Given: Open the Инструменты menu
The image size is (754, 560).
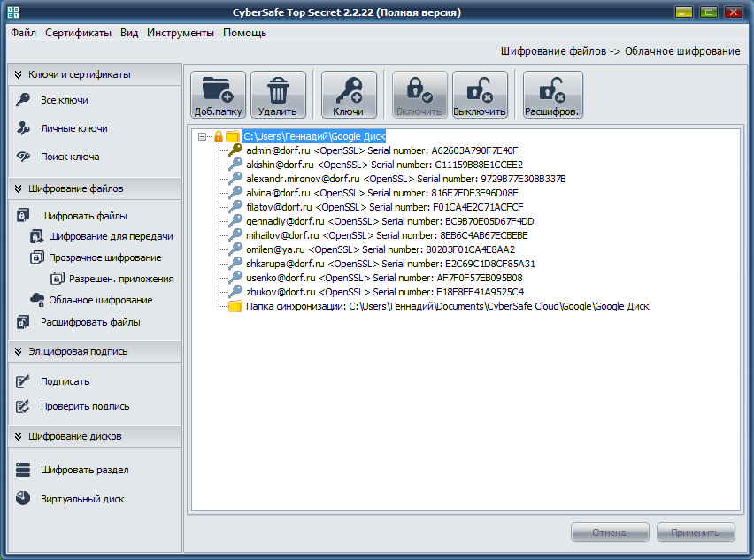Looking at the screenshot, I should pos(181,33).
